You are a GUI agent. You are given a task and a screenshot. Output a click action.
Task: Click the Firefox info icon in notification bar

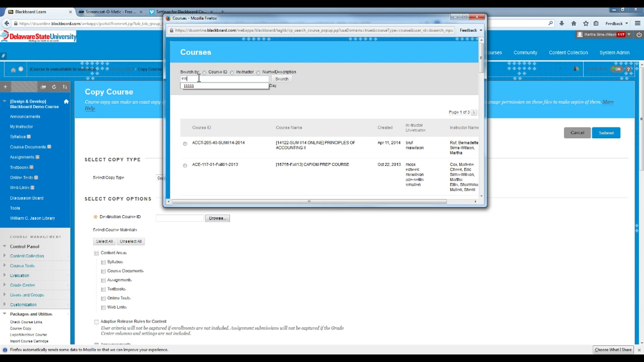pyautogui.click(x=5, y=350)
